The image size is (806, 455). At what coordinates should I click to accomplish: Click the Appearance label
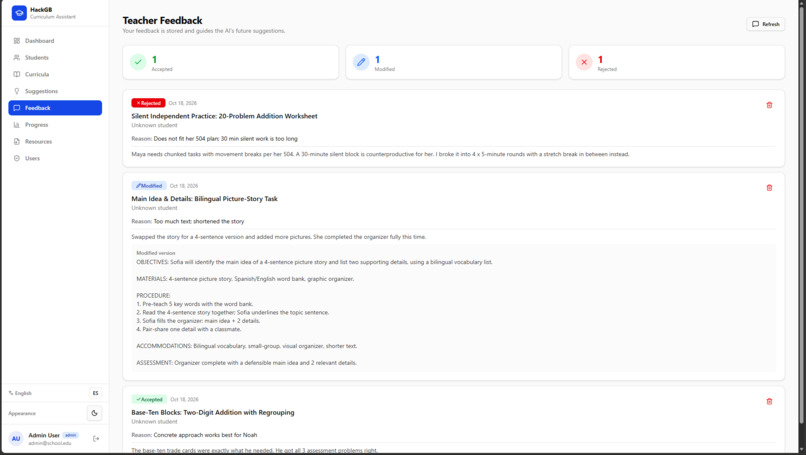(22, 413)
